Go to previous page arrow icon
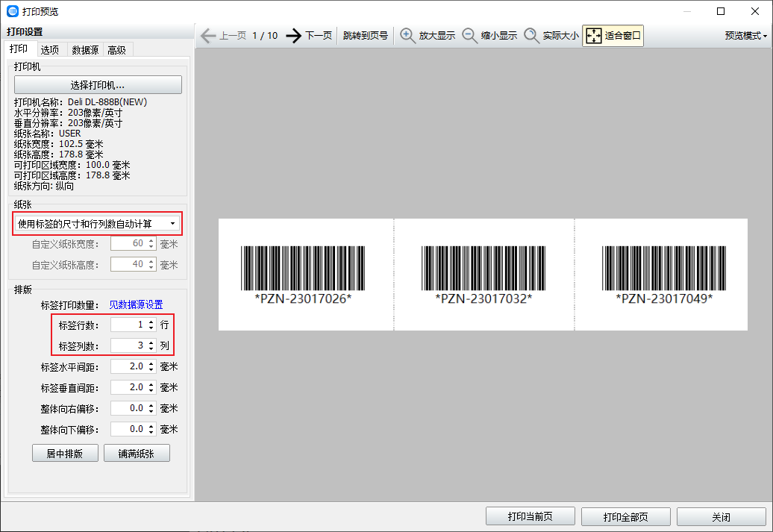Viewport: 773px width, 532px height. (208, 36)
